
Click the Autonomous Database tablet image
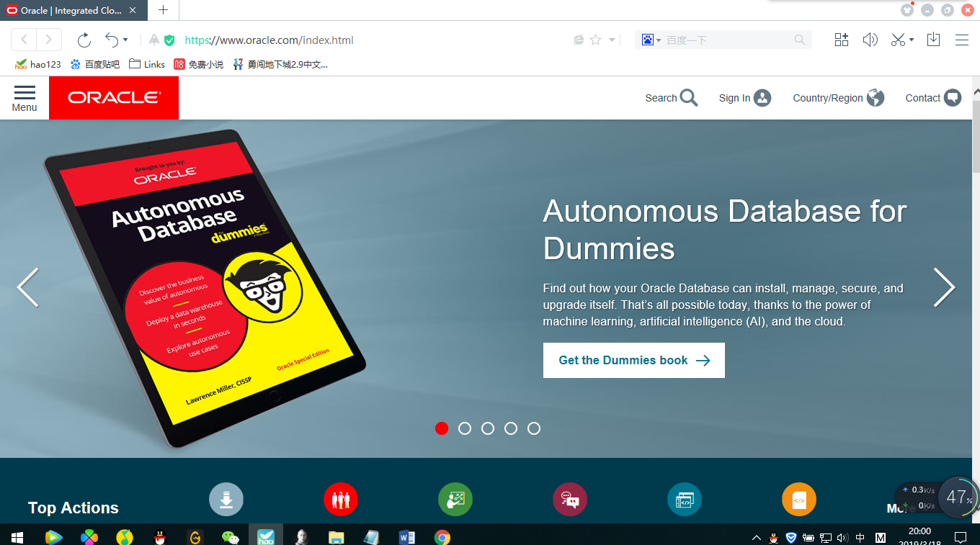[205, 288]
